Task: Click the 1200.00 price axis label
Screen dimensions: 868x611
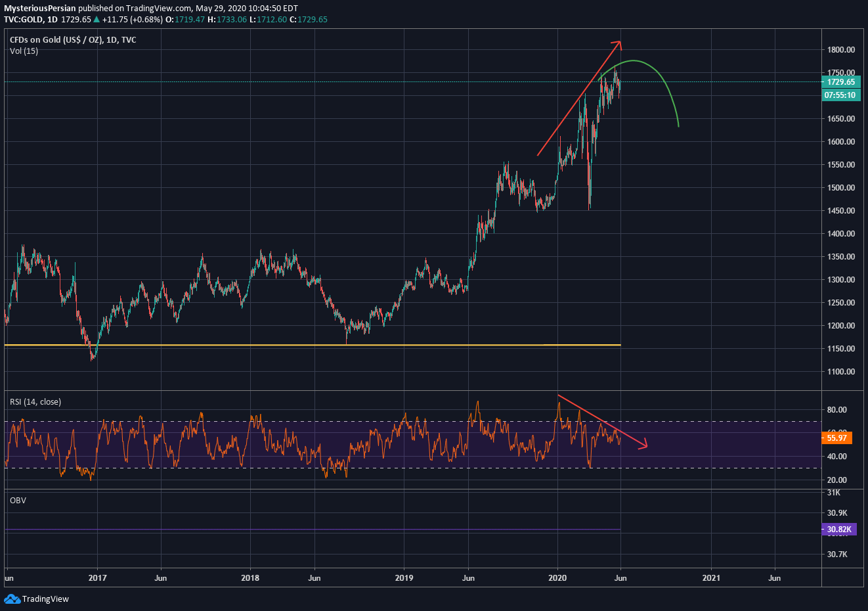Action: click(x=841, y=326)
